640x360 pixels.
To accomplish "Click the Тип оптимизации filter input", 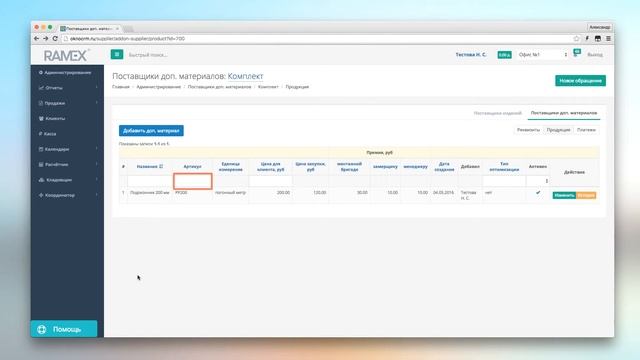I will point(504,181).
